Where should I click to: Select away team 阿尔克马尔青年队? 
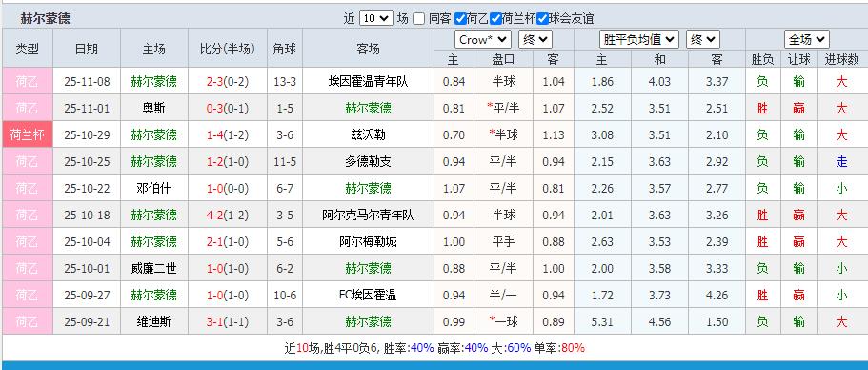[x=368, y=215]
